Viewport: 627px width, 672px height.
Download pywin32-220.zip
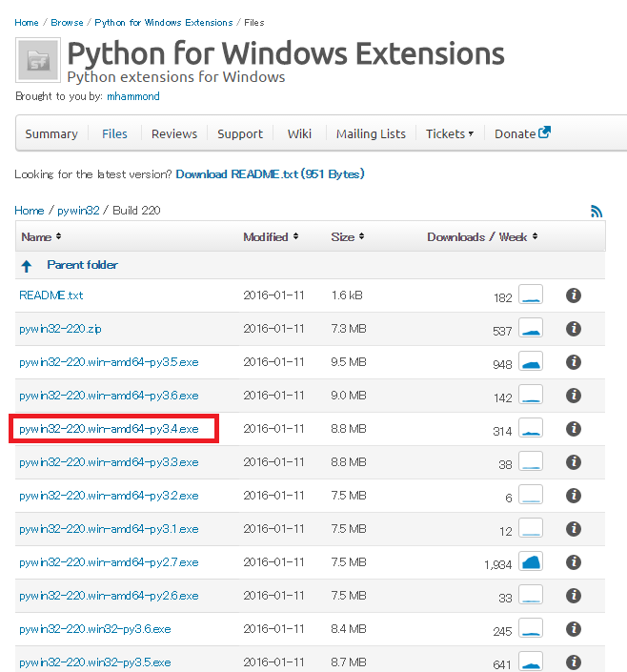(60, 329)
